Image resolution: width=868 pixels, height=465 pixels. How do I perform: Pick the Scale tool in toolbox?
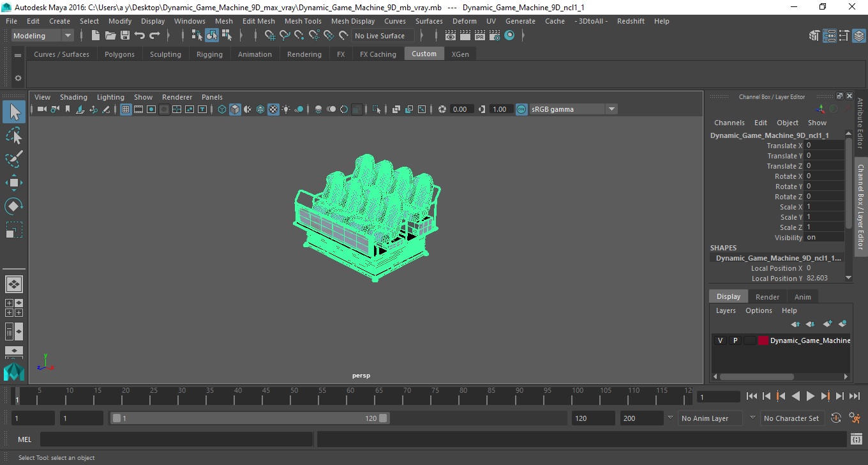point(14,230)
